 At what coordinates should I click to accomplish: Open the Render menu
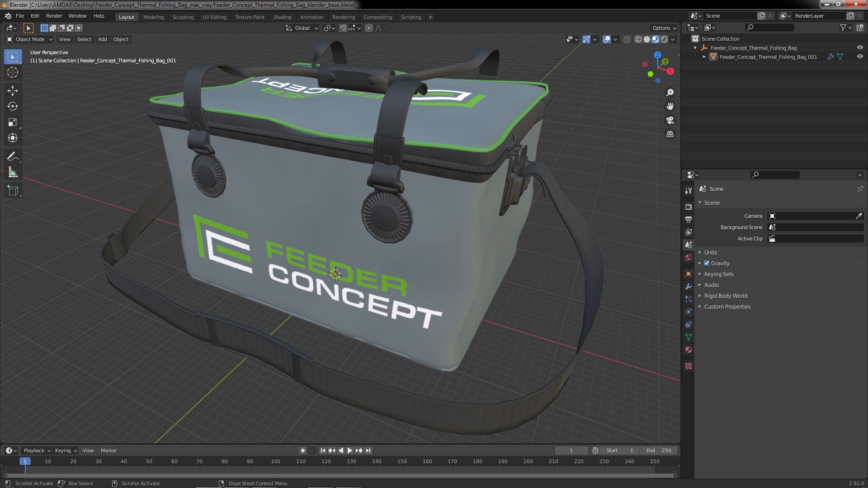tap(54, 16)
